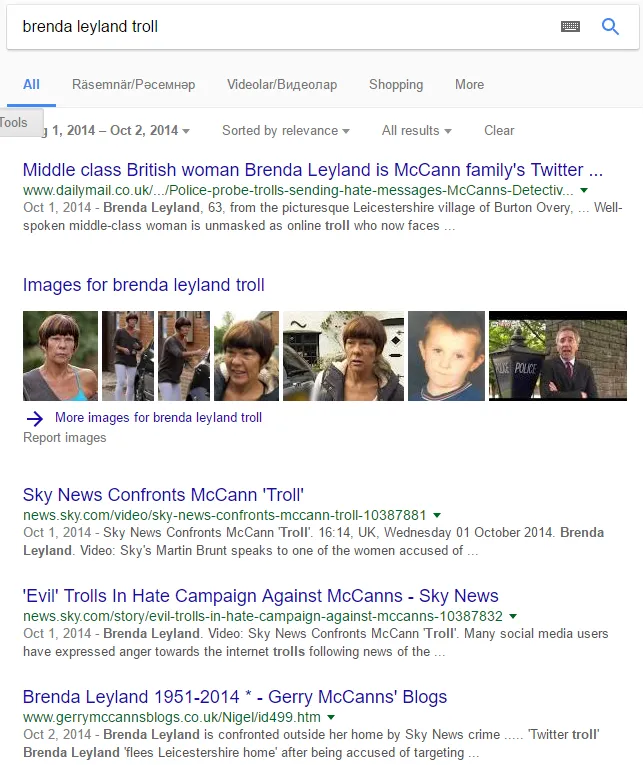644x766 pixels.
Task: Open the Sorted by relevance dropdown
Action: tap(286, 130)
